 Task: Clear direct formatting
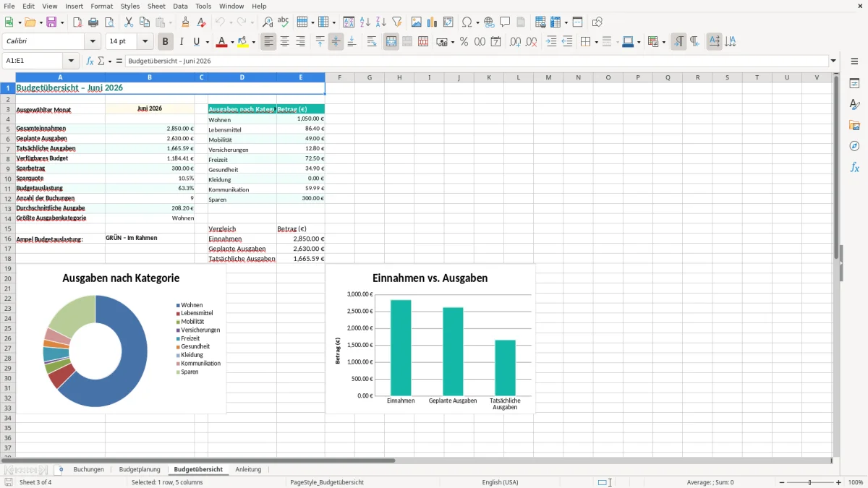pos(202,22)
